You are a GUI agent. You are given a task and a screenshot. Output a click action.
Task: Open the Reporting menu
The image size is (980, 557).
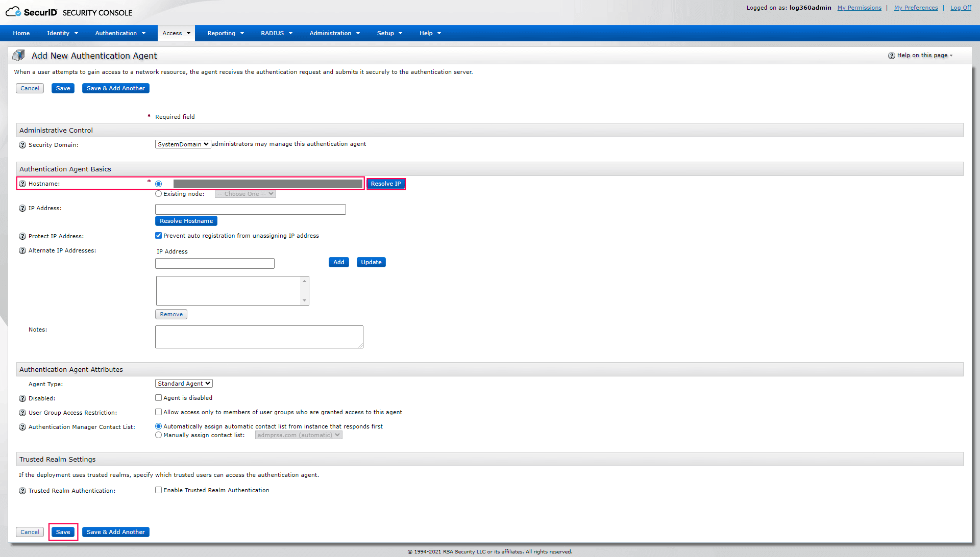(x=225, y=33)
